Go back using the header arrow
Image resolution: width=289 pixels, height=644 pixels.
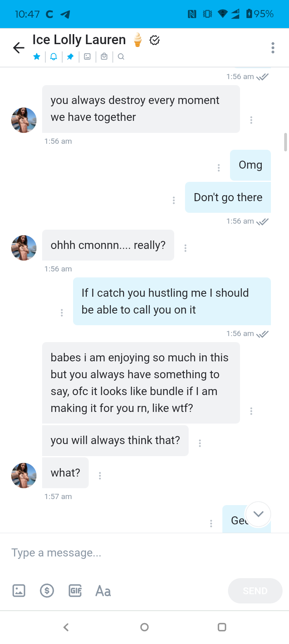coord(19,48)
